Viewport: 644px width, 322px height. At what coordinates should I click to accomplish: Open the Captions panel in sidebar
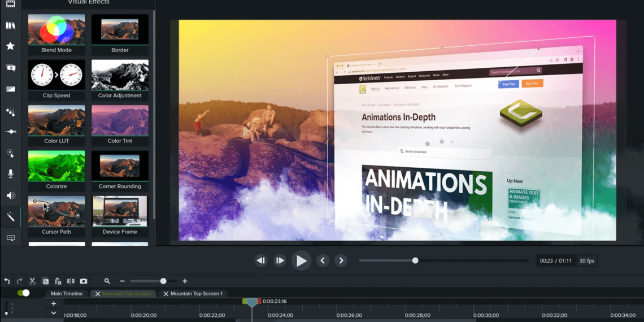11,238
